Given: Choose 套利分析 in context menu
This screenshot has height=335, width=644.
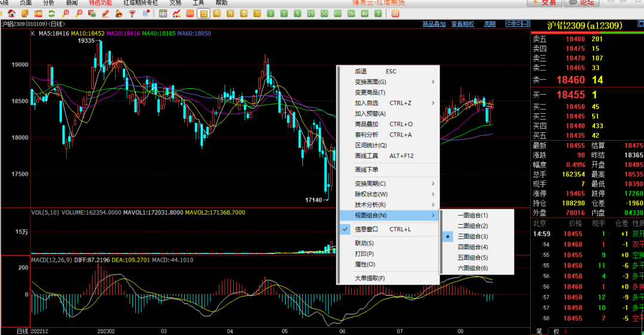Looking at the screenshot, I should click(388, 135).
